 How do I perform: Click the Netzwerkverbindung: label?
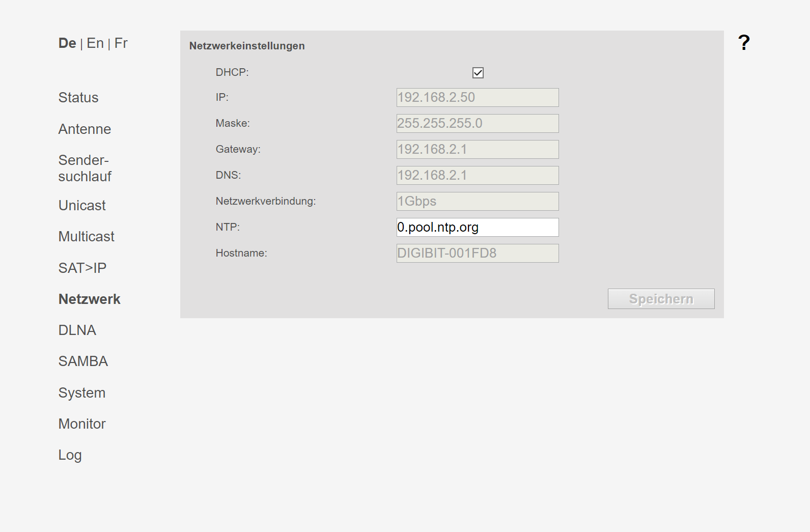[x=266, y=201]
